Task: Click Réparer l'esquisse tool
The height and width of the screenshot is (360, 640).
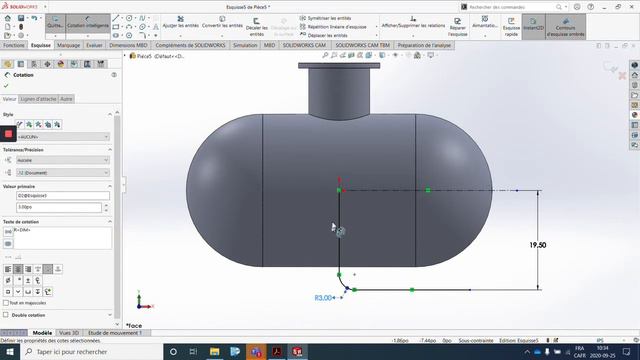Action: [x=458, y=27]
